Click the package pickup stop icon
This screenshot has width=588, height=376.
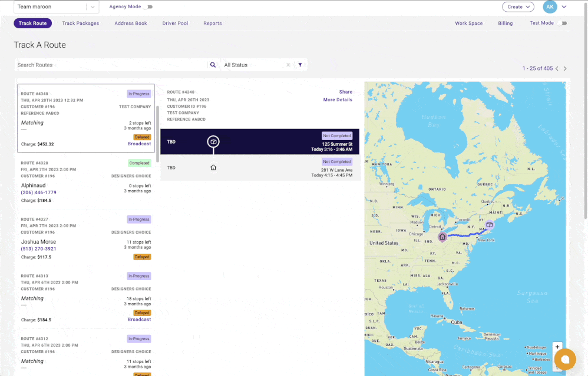point(213,142)
